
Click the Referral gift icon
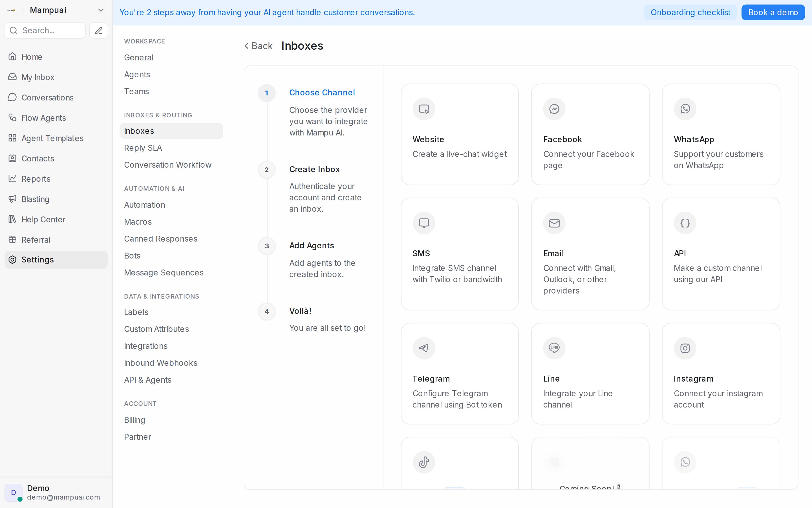pyautogui.click(x=12, y=240)
